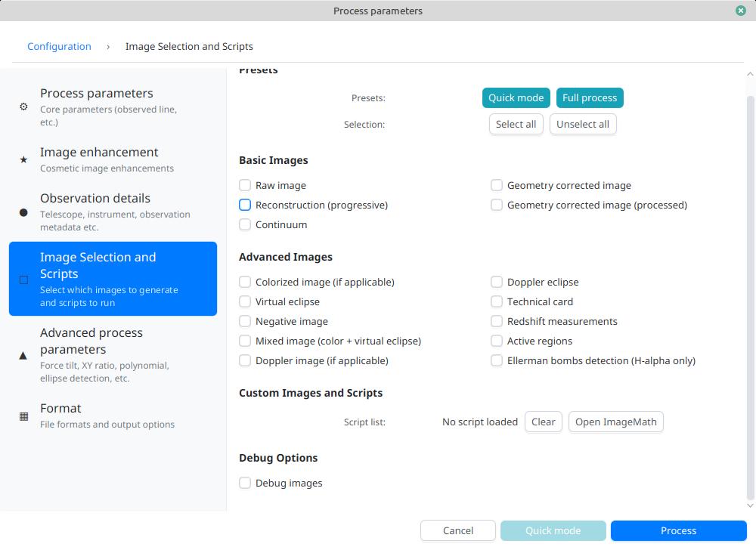This screenshot has height=550, width=756.
Task: Click the gear icon beside Process parameters
Action: 23,107
